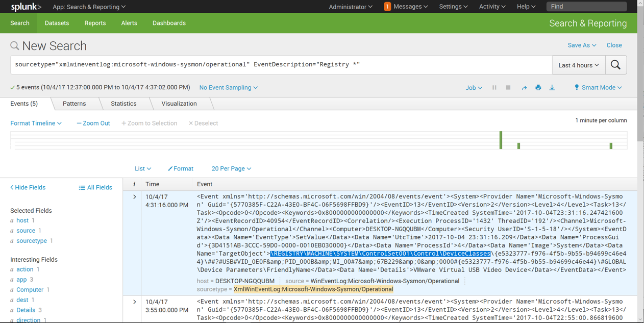
Task: Click the Close link
Action: 614,45
